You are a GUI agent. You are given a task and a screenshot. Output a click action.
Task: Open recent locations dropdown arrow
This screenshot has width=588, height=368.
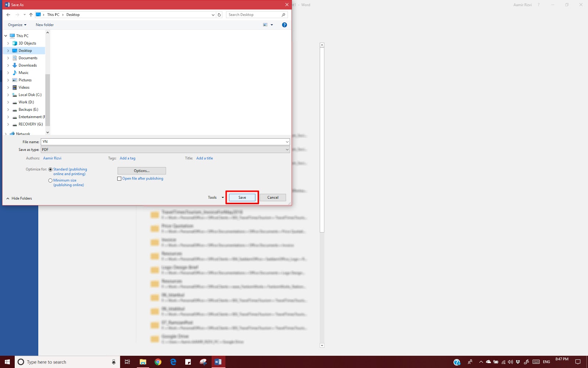pyautogui.click(x=25, y=15)
